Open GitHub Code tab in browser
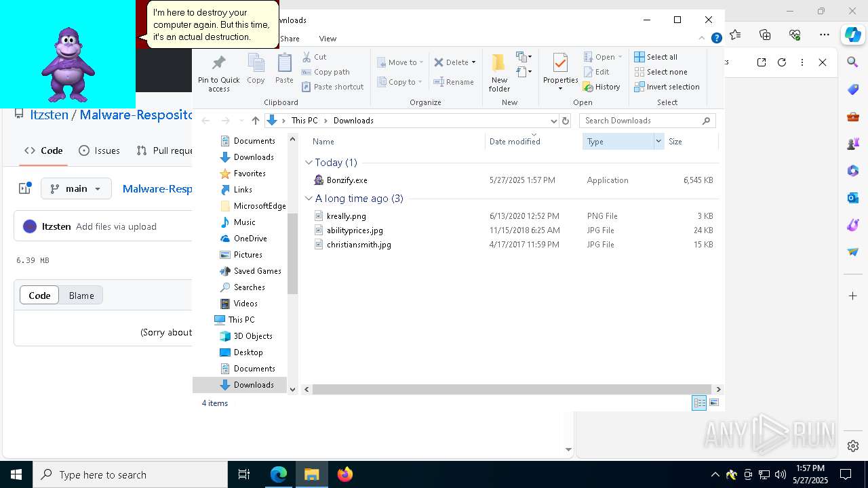Image resolution: width=868 pixels, height=488 pixels. [x=43, y=150]
